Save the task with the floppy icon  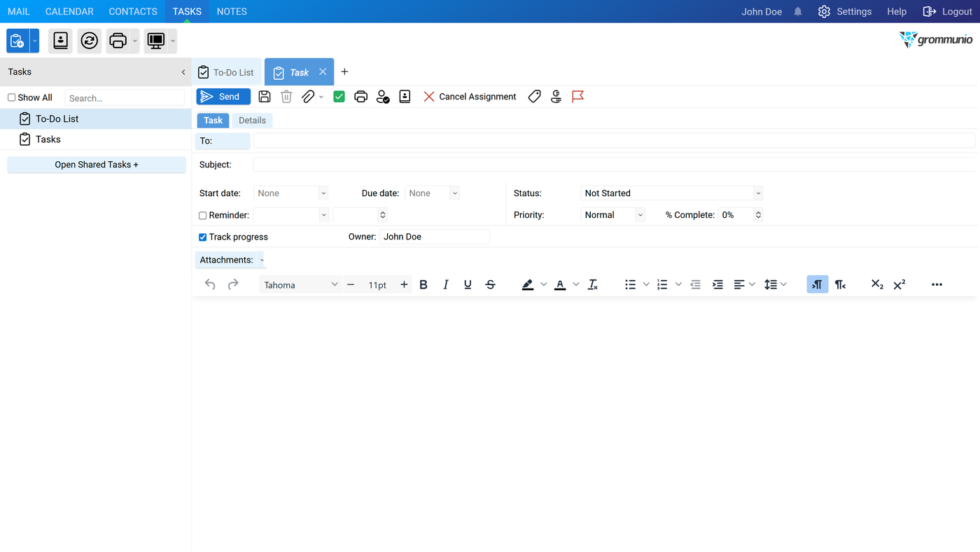[265, 97]
